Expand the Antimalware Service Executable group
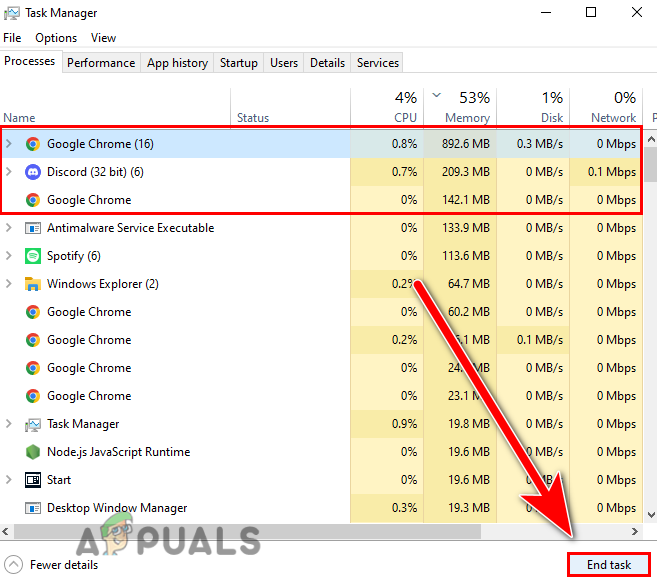This screenshot has width=657, height=588. click(x=9, y=228)
